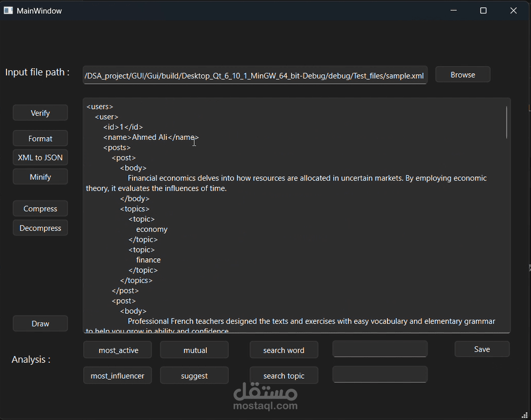
Task: Run the Format action
Action: (x=40, y=139)
